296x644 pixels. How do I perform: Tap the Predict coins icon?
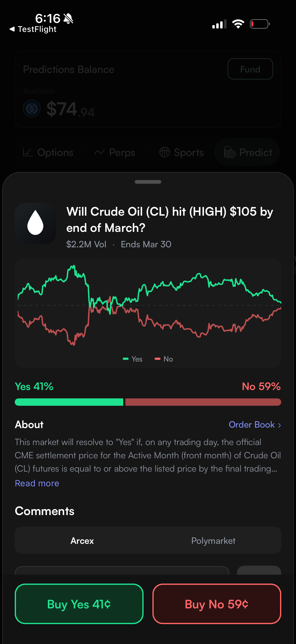click(229, 152)
